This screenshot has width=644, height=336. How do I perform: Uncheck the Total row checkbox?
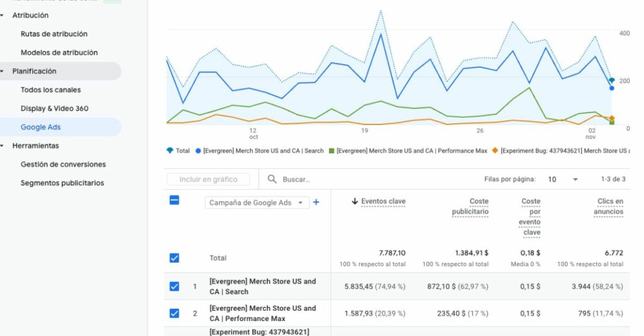[x=174, y=257]
